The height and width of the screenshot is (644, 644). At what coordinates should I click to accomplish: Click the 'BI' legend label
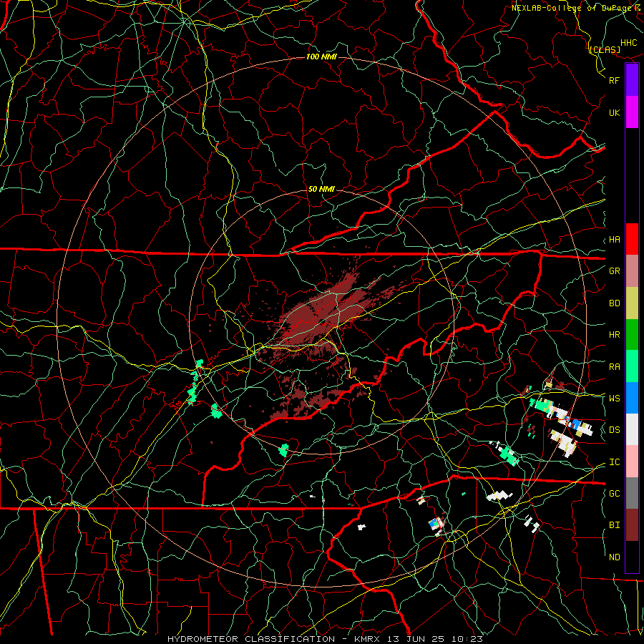[614, 525]
